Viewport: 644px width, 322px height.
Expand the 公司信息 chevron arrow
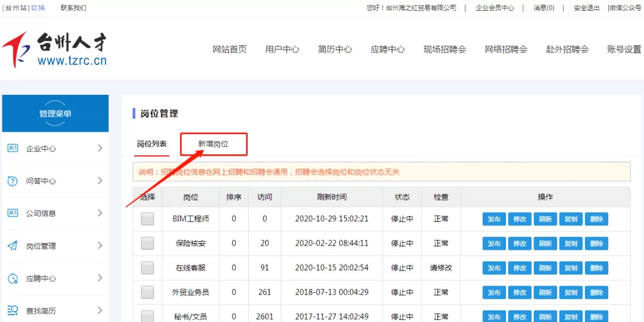point(100,213)
